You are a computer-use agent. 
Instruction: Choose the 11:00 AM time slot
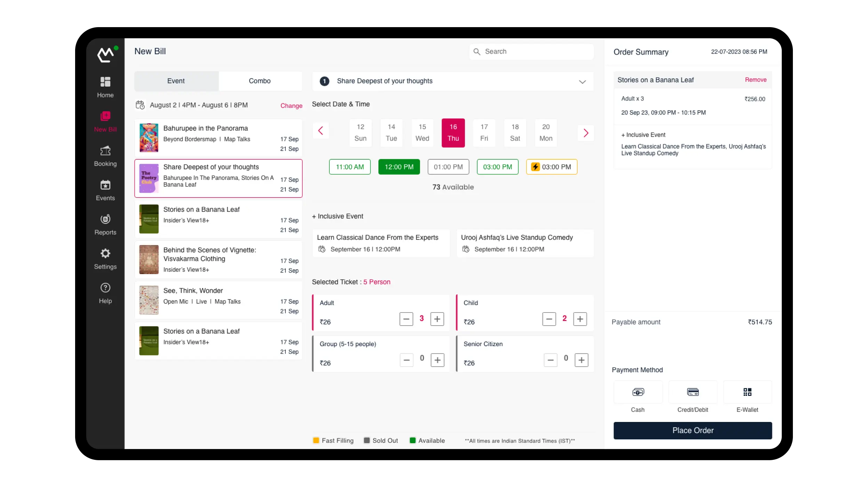[x=349, y=167]
